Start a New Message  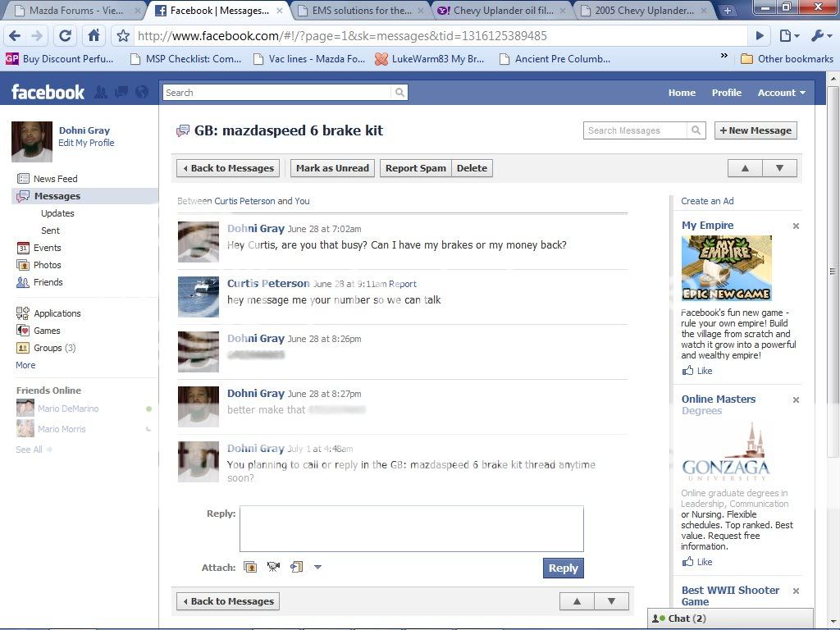[756, 130]
